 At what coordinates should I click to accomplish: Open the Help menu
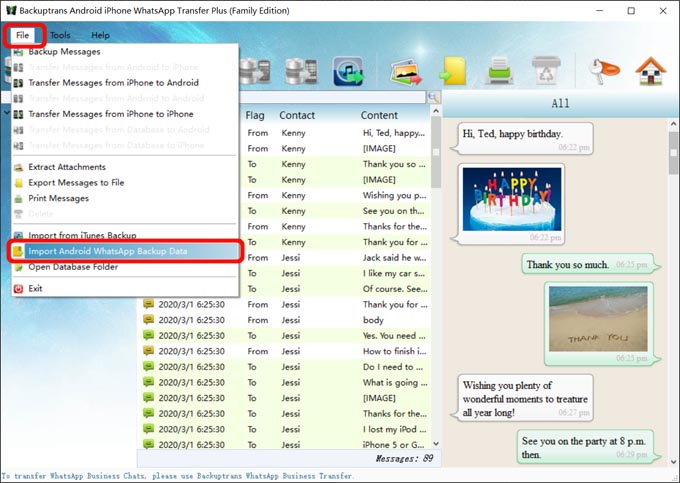coord(100,35)
